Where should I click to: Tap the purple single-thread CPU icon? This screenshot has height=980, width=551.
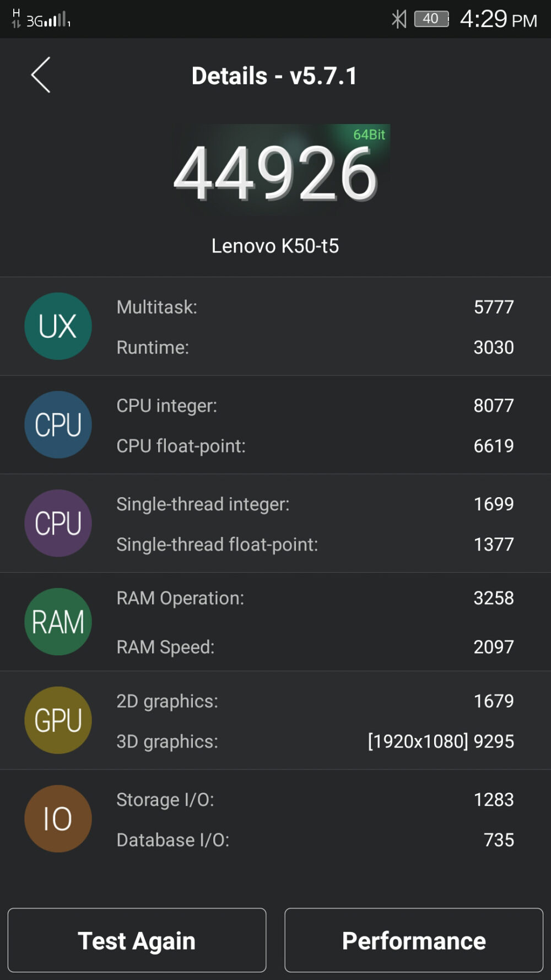pyautogui.click(x=58, y=523)
